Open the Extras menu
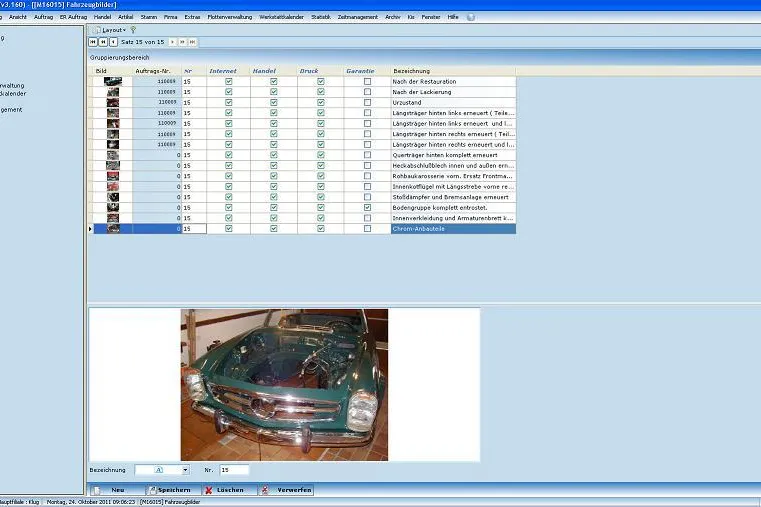 [x=192, y=17]
